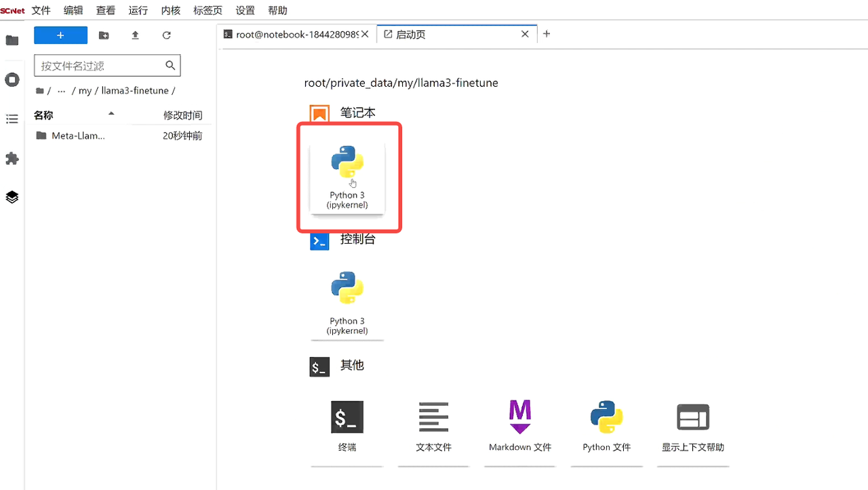Open the 内核 menu
Screen dimensions: 868x490
[170, 10]
